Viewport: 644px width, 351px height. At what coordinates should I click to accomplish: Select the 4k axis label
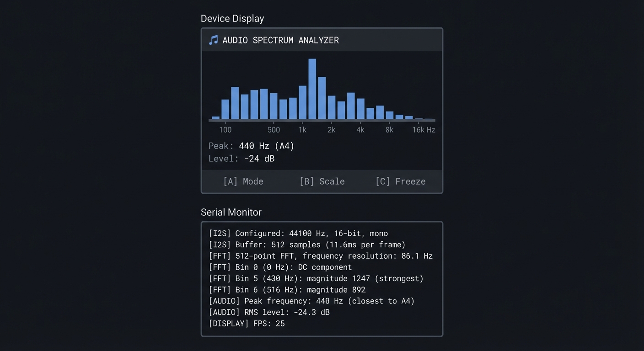[360, 129]
